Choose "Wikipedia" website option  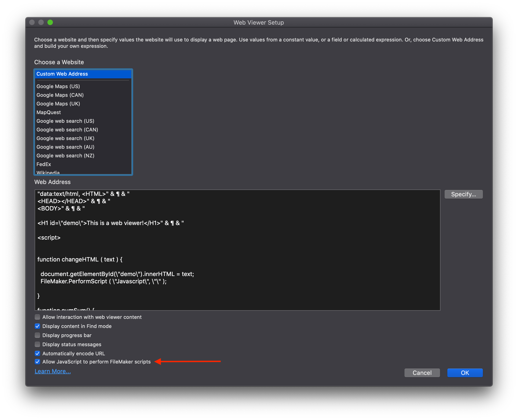click(48, 172)
